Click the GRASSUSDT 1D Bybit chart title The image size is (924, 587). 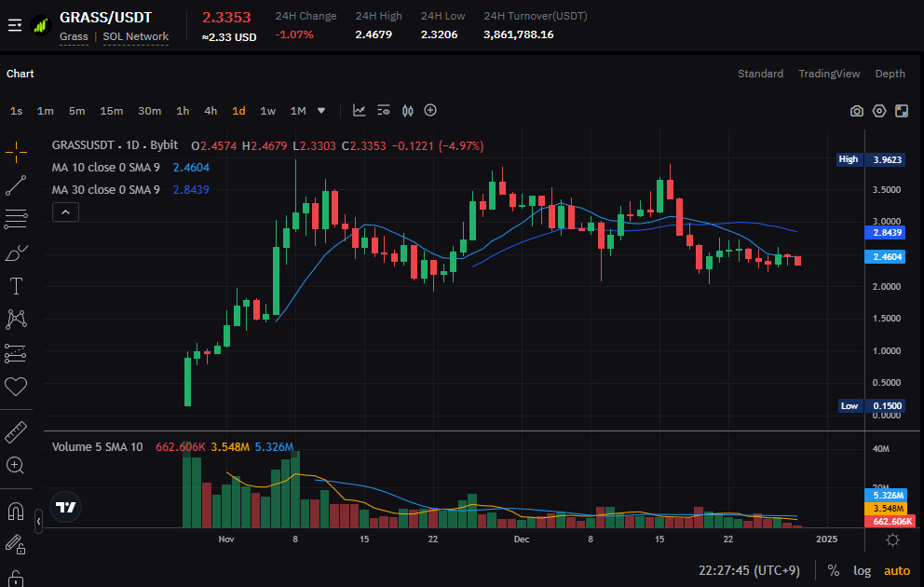(x=115, y=145)
